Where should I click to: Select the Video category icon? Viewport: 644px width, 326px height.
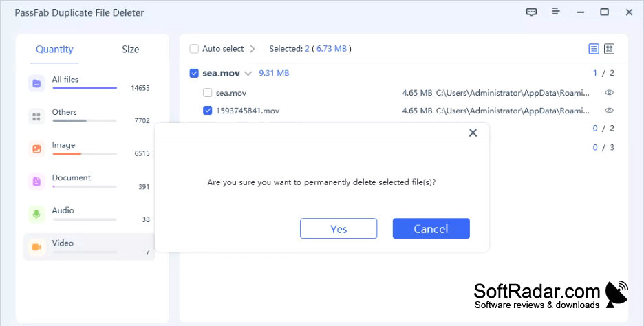point(36,247)
